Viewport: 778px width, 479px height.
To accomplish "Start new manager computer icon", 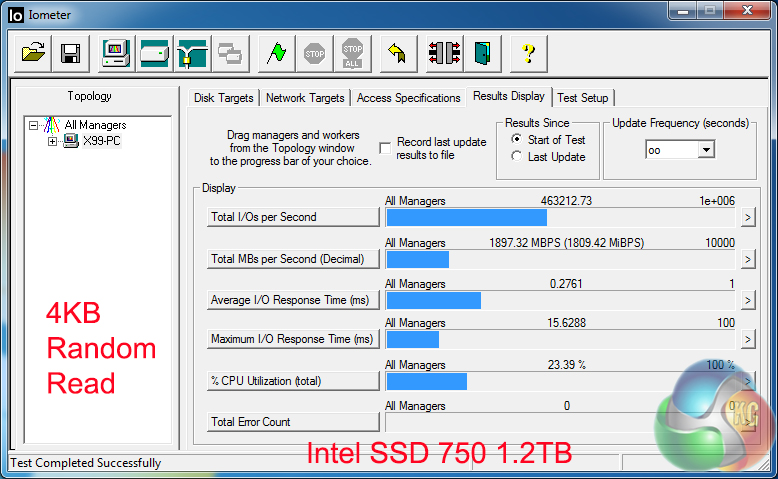I will click(x=116, y=53).
